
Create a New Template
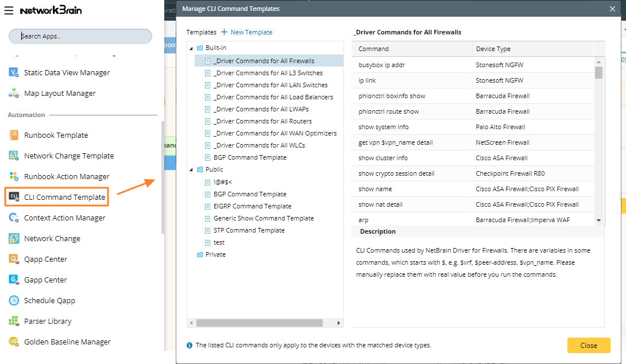tap(252, 32)
